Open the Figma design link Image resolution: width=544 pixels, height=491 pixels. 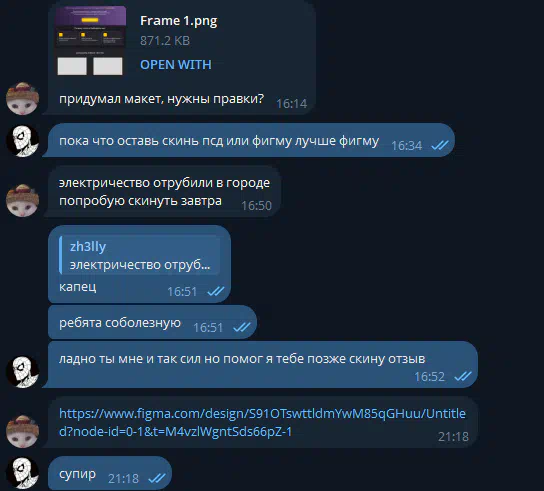point(262,422)
